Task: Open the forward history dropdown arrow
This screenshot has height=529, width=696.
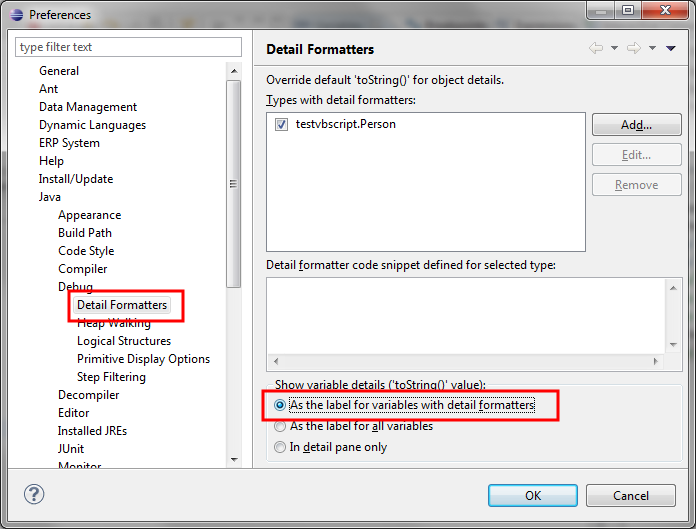Action: pos(651,48)
